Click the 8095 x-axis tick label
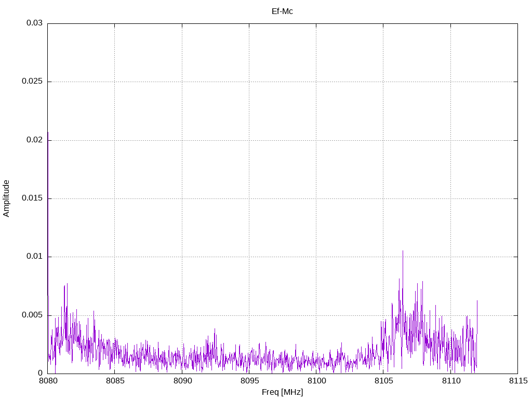This screenshot has height=399, width=532. (x=249, y=381)
